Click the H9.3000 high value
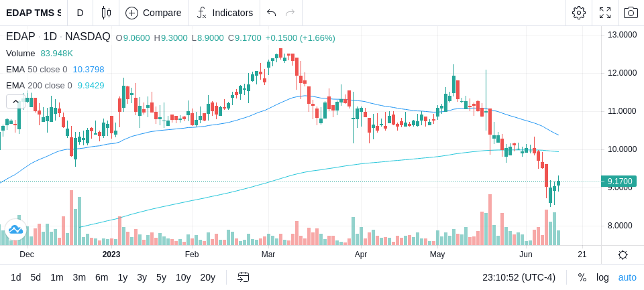This screenshot has width=644, height=290. [171, 38]
